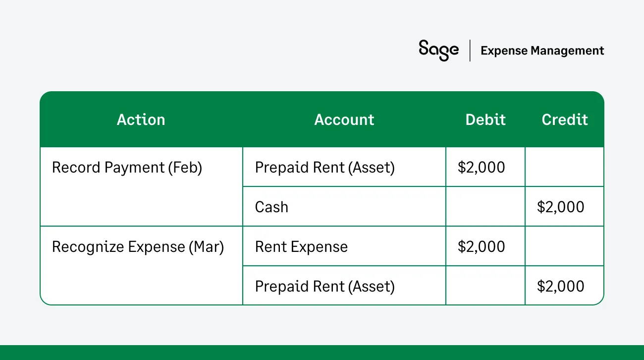The width and height of the screenshot is (644, 360).
Task: Click the $2,000 credit in Cash row
Action: [x=560, y=207]
